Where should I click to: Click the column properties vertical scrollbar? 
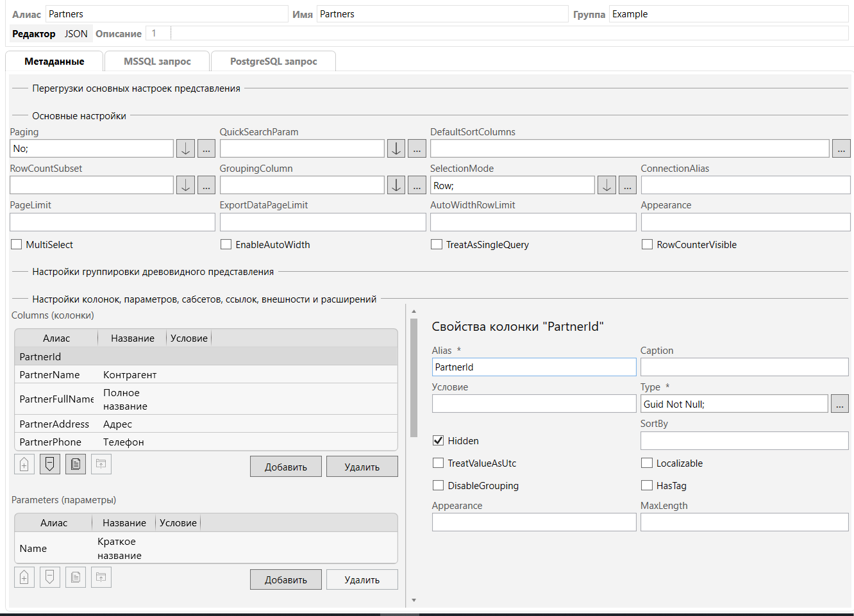(414, 378)
